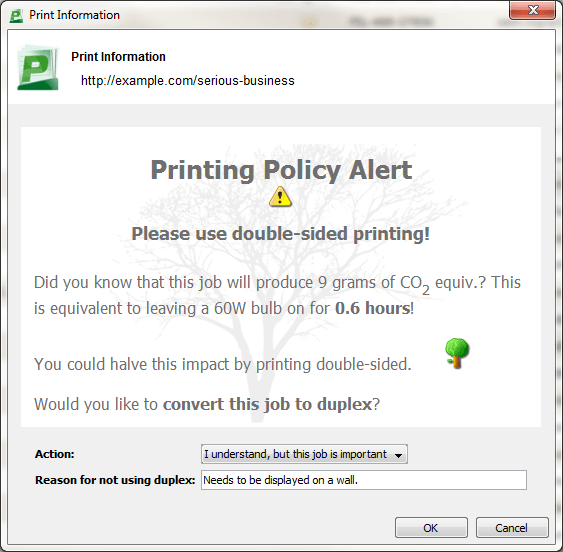Click the bold Print Information header text

118,57
